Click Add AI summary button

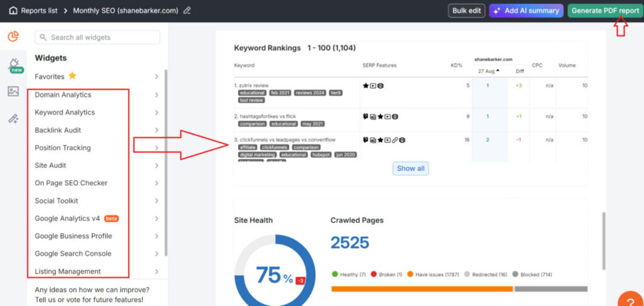pyautogui.click(x=525, y=11)
